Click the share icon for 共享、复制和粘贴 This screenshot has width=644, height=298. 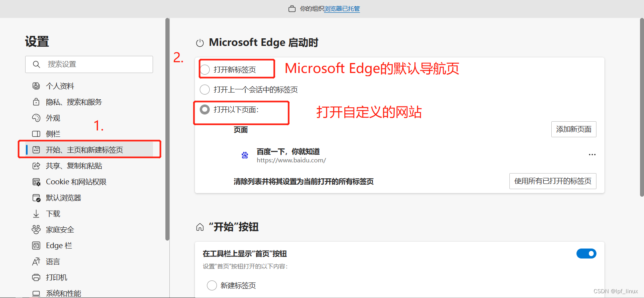(x=36, y=166)
